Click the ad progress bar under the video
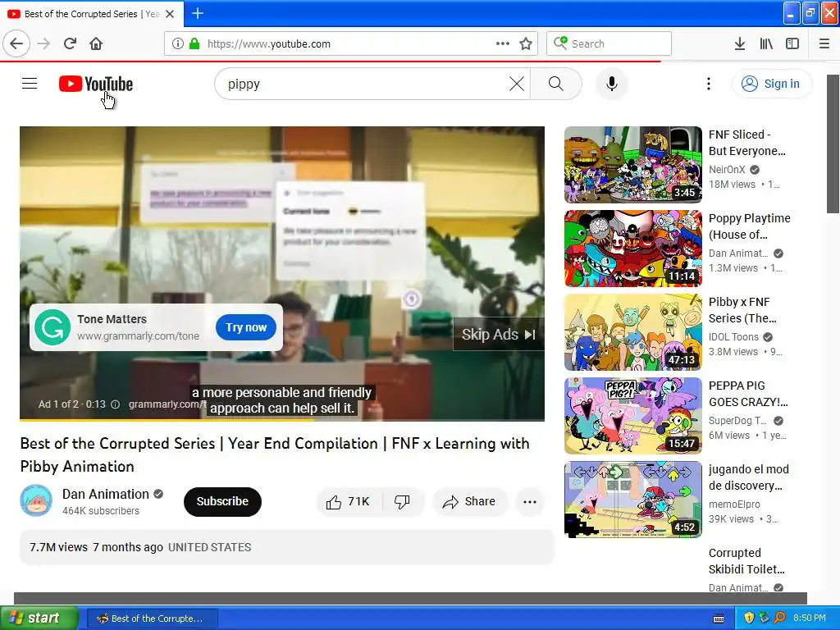This screenshot has width=840, height=630. point(282,420)
